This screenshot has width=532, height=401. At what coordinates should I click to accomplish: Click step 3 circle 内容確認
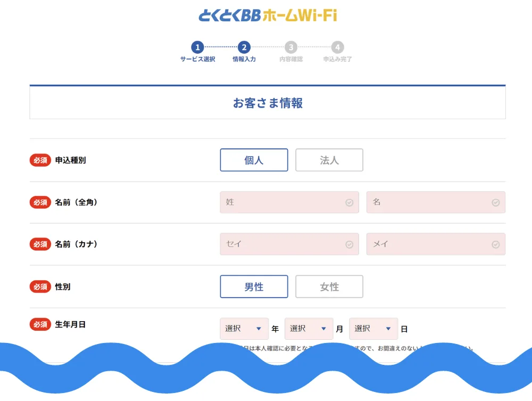(291, 47)
